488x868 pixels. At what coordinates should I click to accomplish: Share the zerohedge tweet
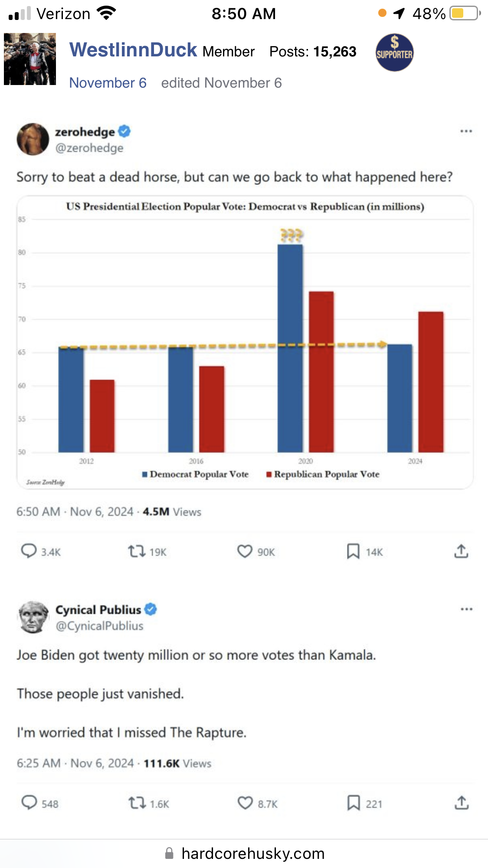tap(461, 551)
